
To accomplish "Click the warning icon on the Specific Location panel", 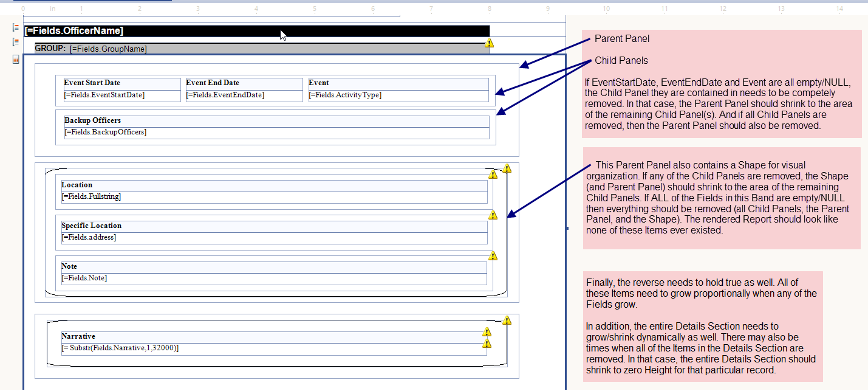I will pyautogui.click(x=493, y=215).
